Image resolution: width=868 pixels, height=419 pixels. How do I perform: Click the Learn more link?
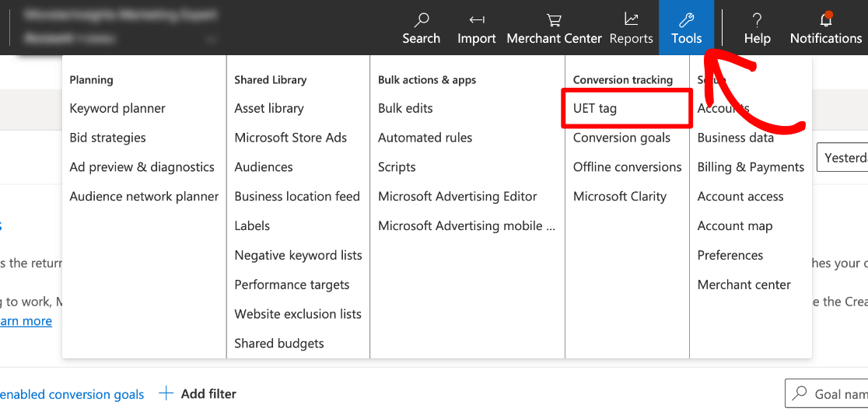pyautogui.click(x=26, y=321)
